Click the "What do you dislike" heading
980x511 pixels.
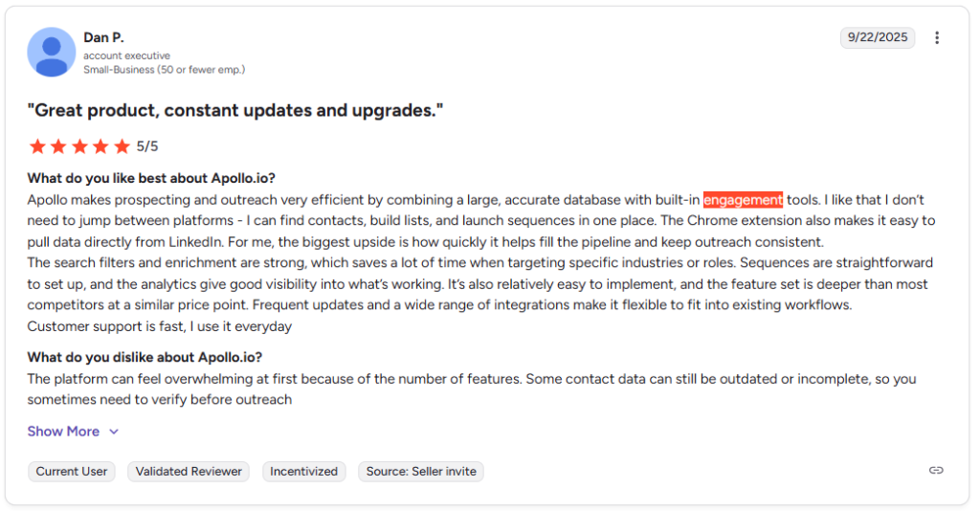(x=145, y=357)
